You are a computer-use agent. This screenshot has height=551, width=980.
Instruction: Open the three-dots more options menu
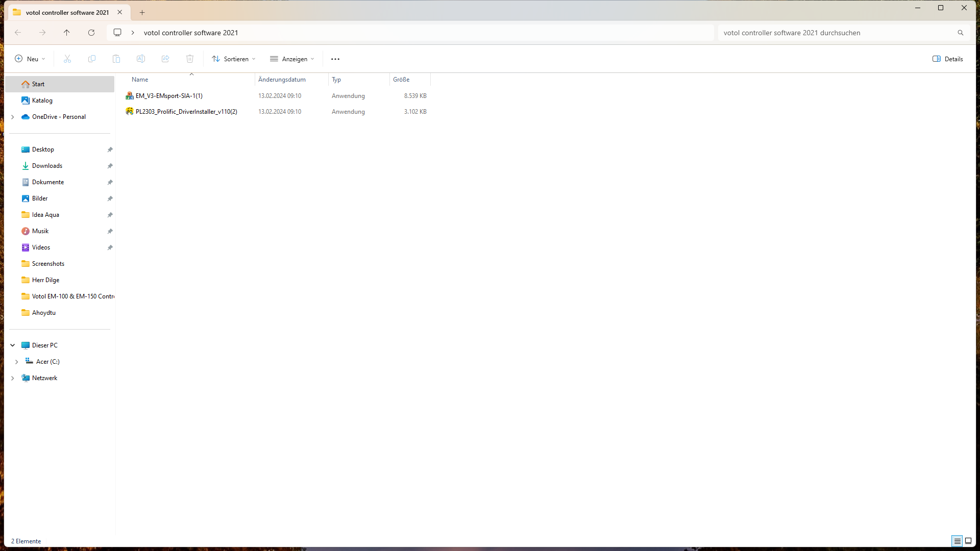[x=335, y=59]
